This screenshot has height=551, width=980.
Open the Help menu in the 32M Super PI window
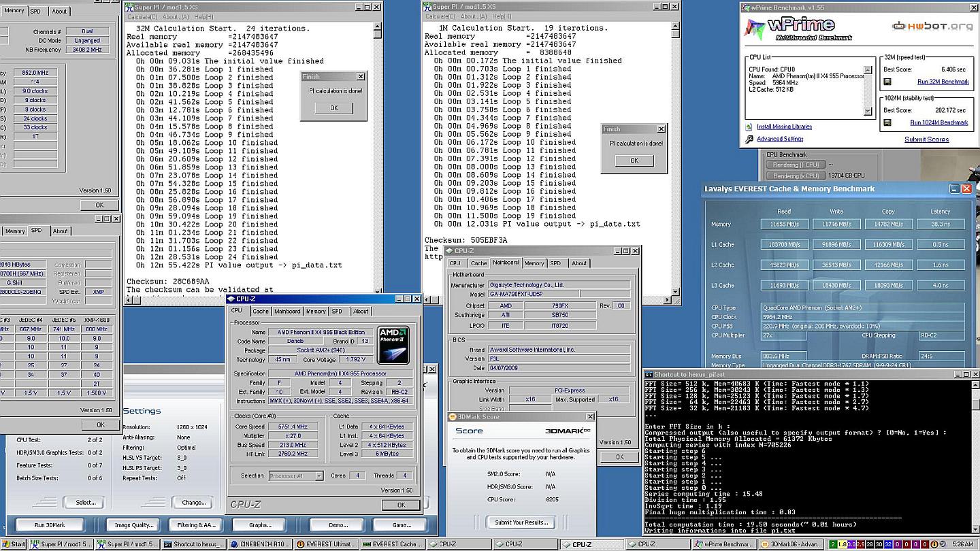[203, 16]
